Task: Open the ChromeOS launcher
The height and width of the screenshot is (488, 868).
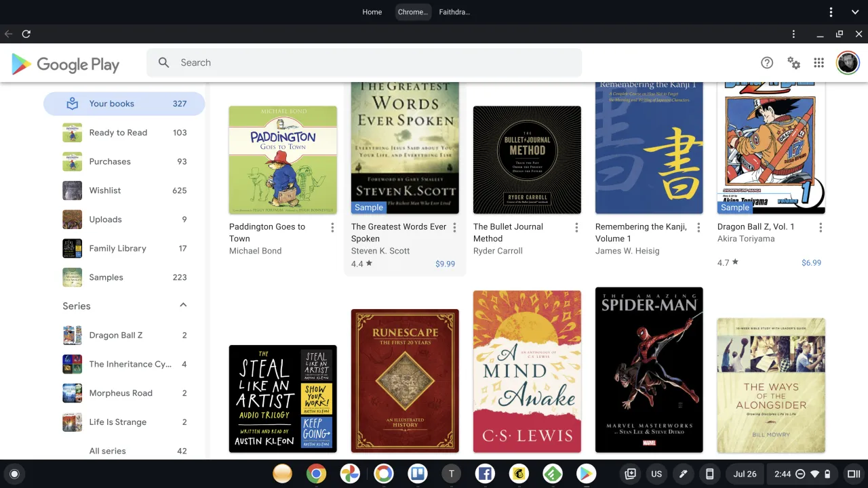Action: click(x=14, y=474)
